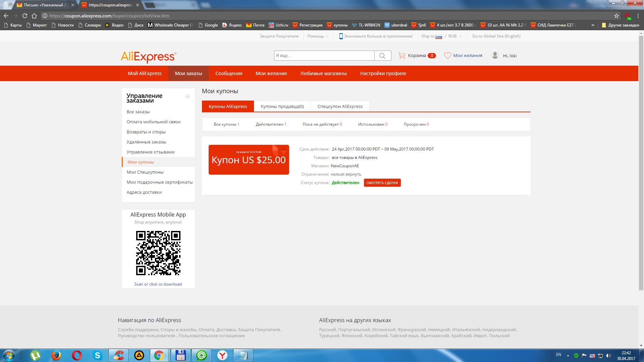Open the Windows Start button
Viewport: 644px width, 362px height.
coord(9,355)
